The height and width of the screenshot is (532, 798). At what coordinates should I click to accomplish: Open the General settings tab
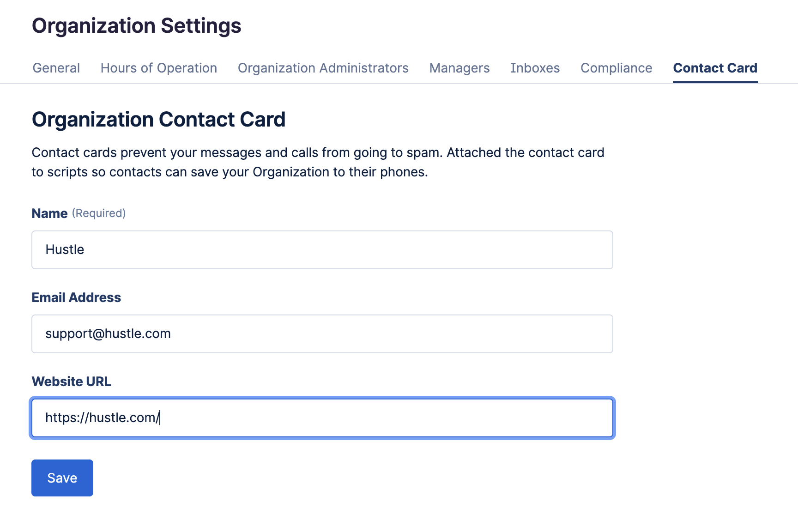click(56, 68)
